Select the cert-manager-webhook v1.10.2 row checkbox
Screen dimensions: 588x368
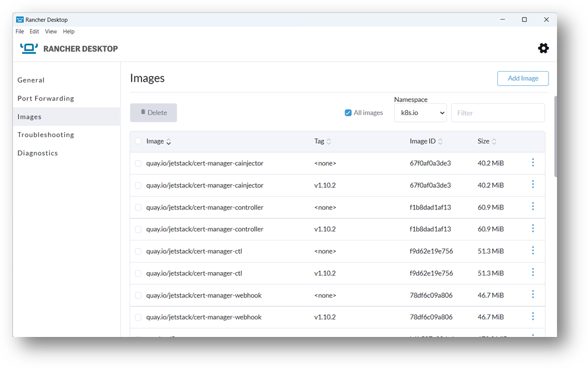[138, 317]
